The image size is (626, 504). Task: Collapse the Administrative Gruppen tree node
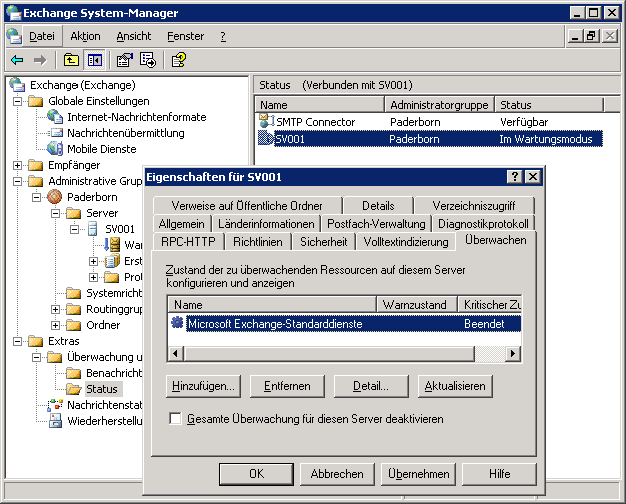pyautogui.click(x=17, y=181)
